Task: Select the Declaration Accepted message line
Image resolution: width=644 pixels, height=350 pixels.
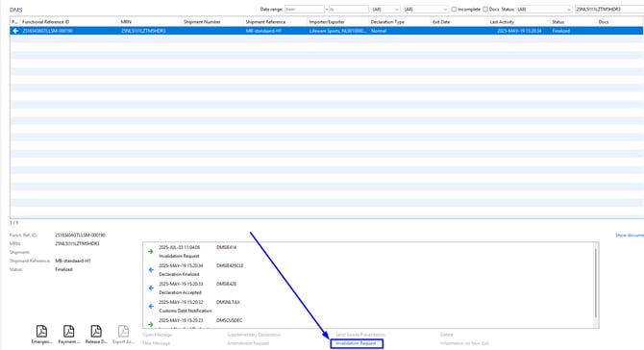Action: point(181,292)
